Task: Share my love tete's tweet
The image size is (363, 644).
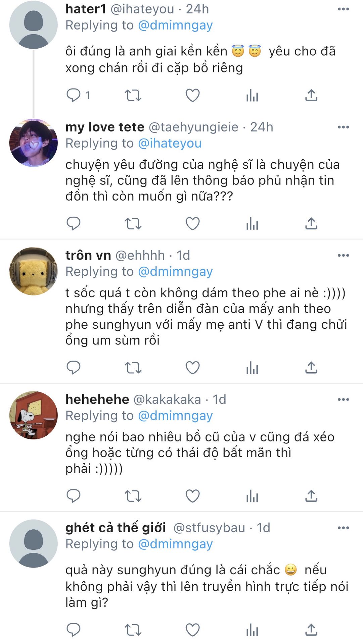Action: click(311, 223)
